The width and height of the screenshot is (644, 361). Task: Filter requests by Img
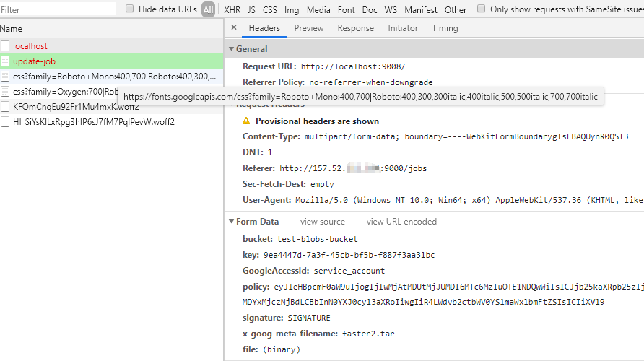pyautogui.click(x=292, y=10)
